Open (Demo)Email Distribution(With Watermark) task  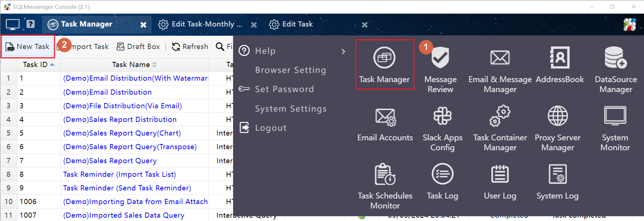tap(136, 78)
